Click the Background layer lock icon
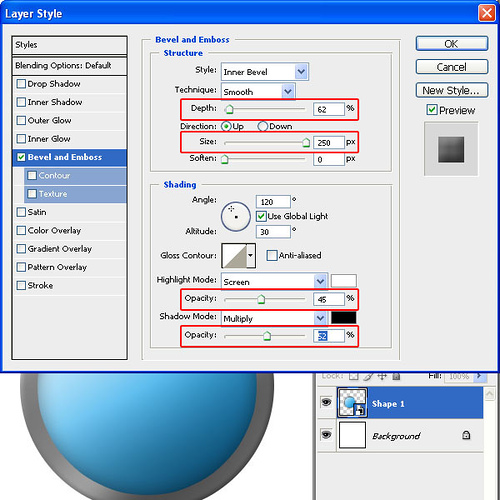500x500 pixels. [x=466, y=435]
